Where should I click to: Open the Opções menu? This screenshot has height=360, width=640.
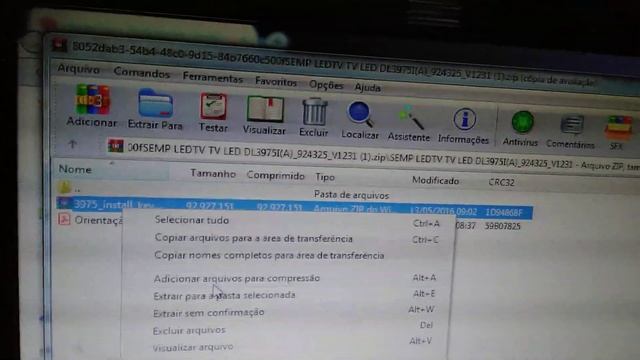[326, 85]
